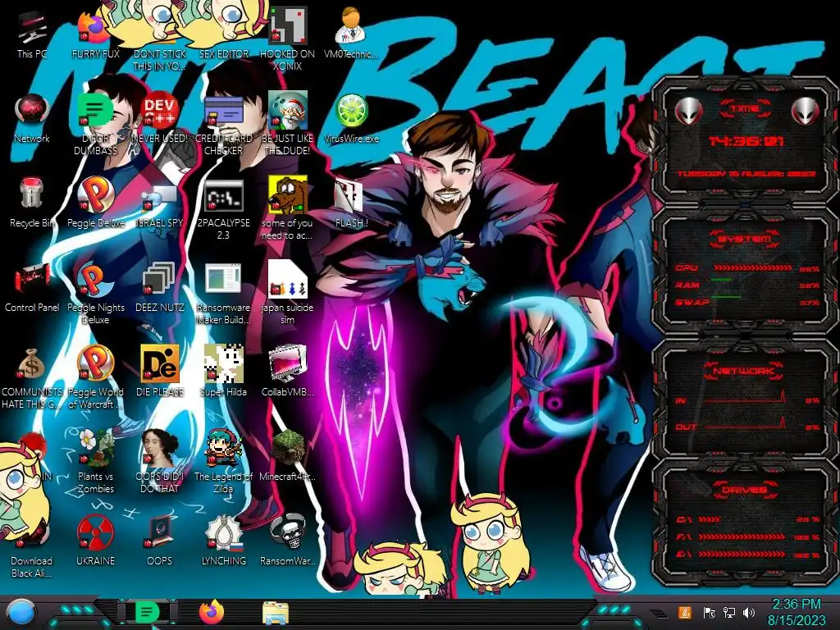Open the DIE PLEASE yellow De icon

(x=159, y=363)
